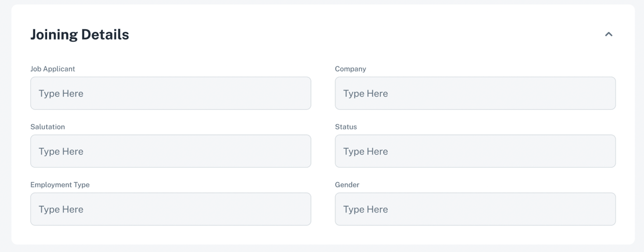Image resolution: width=644 pixels, height=252 pixels.
Task: Click "Type Here" placeholder under Job Applicant
Action: (61, 93)
